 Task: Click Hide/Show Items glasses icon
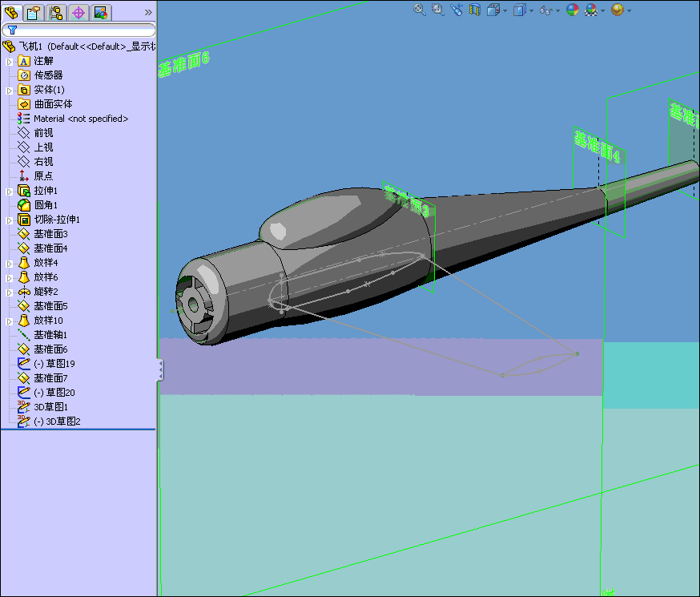(546, 10)
